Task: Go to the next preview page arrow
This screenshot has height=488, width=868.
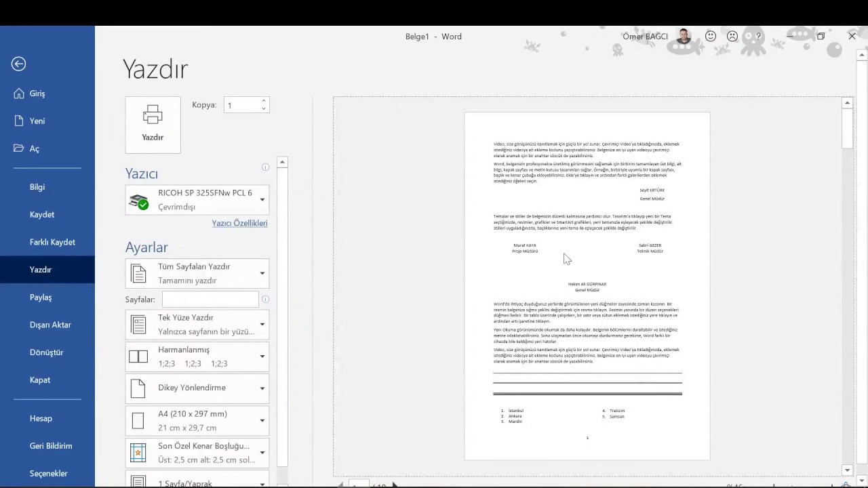Action: point(394,485)
